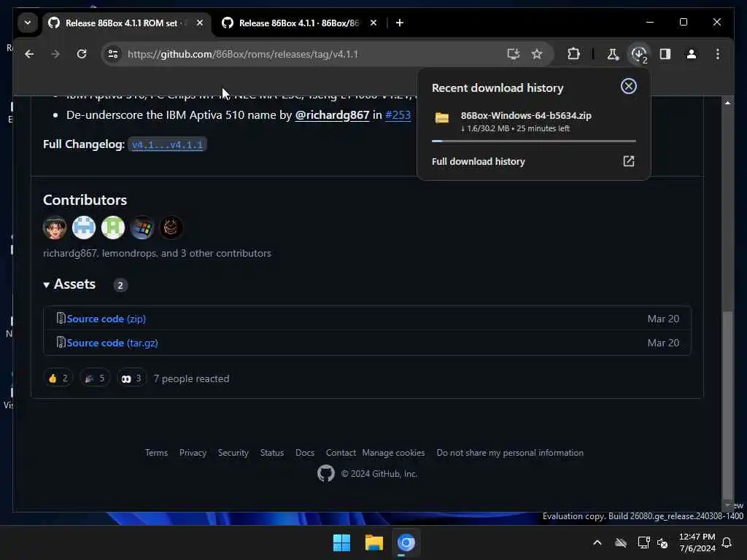Download Source code (tar.gz)

tap(112, 343)
